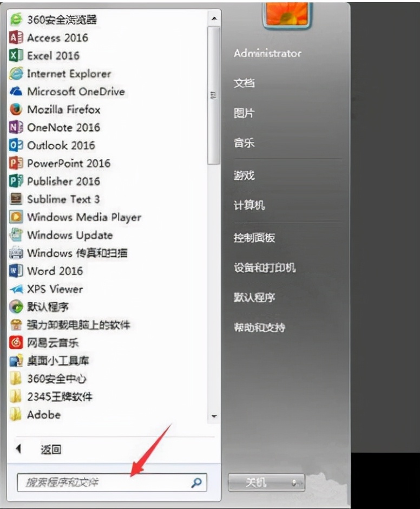Open 帮助和支持
Screen dimensions: 420x509
coord(260,327)
